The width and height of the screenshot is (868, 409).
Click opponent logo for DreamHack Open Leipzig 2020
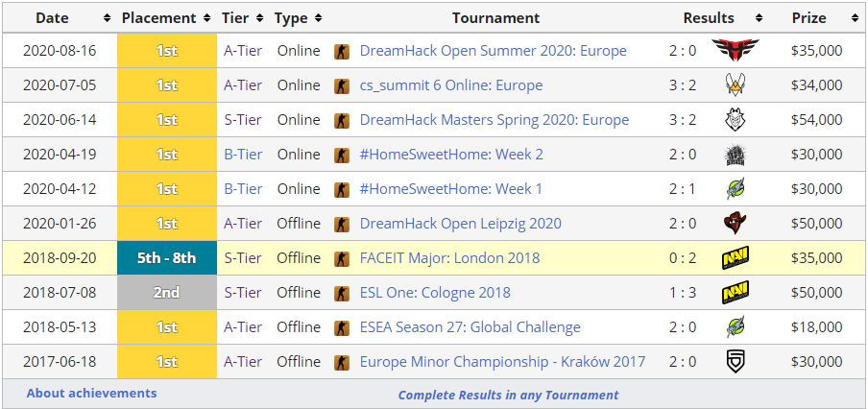tap(735, 224)
